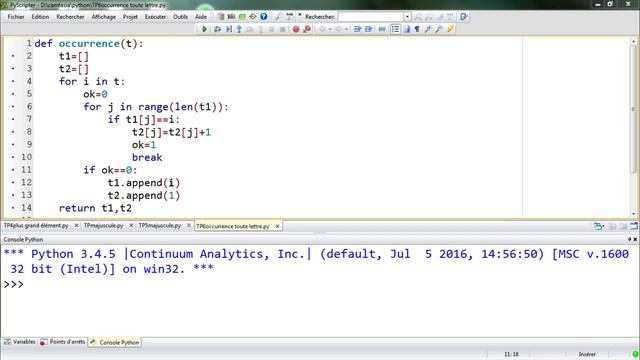The height and width of the screenshot is (360, 640).
Task: Click the grayed Stop debugging square icon
Action: pyautogui.click(x=282, y=29)
